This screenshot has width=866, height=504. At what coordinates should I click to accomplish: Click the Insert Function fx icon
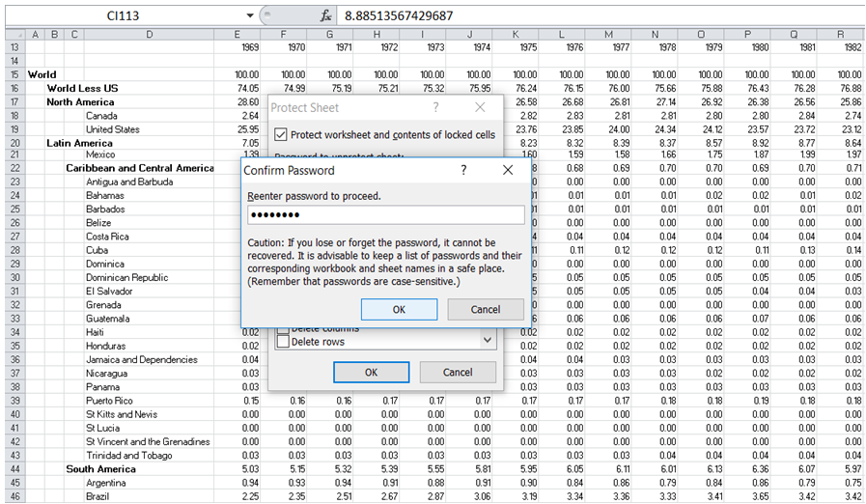tap(326, 15)
